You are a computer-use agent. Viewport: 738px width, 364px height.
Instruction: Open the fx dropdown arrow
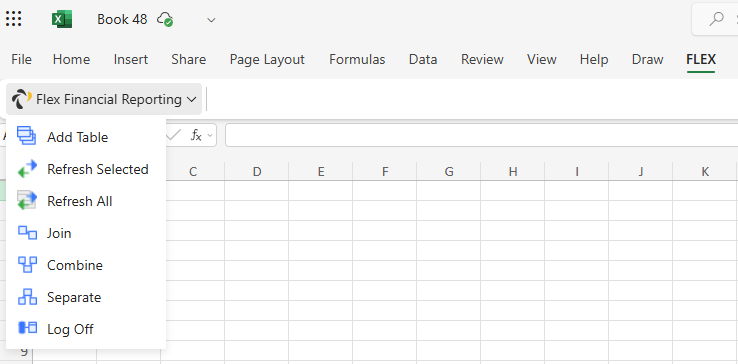point(209,136)
